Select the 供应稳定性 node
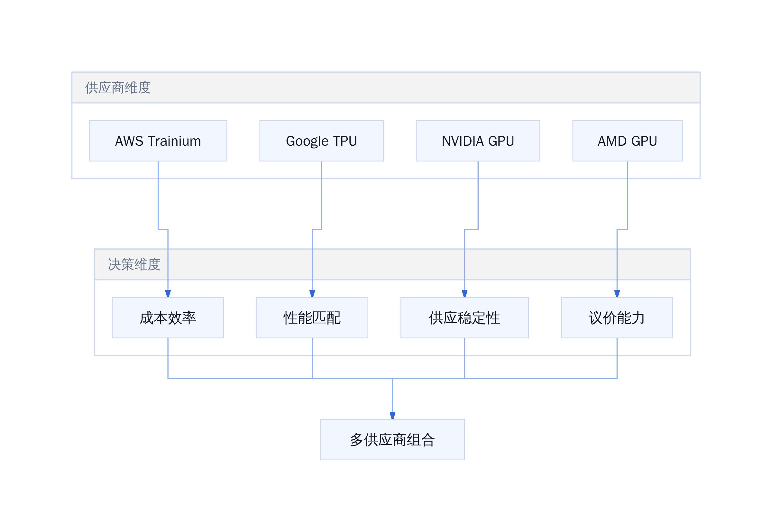The width and height of the screenshot is (772, 532). click(x=464, y=318)
